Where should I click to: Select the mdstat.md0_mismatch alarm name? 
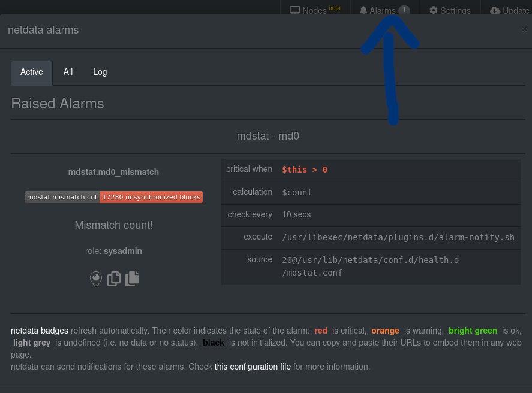coord(113,172)
